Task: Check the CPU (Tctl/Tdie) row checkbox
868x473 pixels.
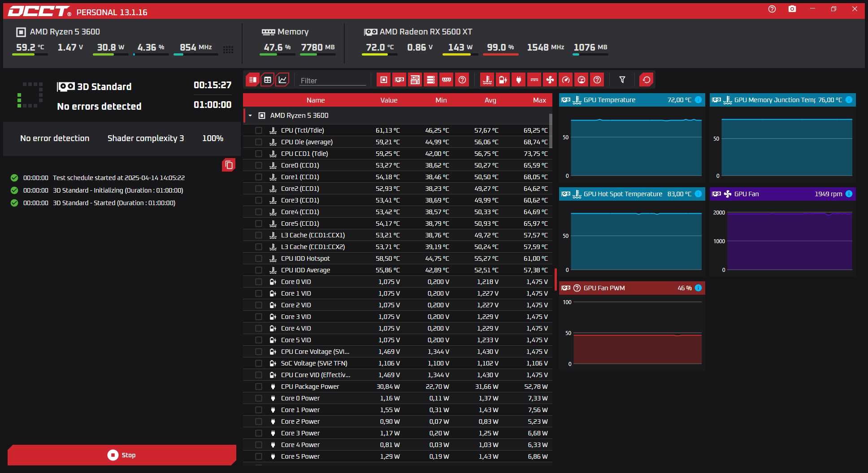Action: pos(259,130)
